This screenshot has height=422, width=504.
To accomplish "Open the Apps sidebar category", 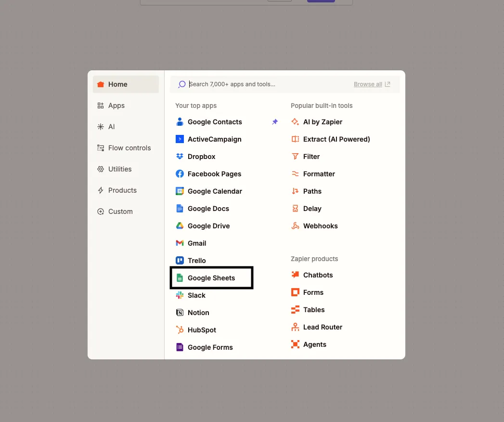I will pos(126,105).
